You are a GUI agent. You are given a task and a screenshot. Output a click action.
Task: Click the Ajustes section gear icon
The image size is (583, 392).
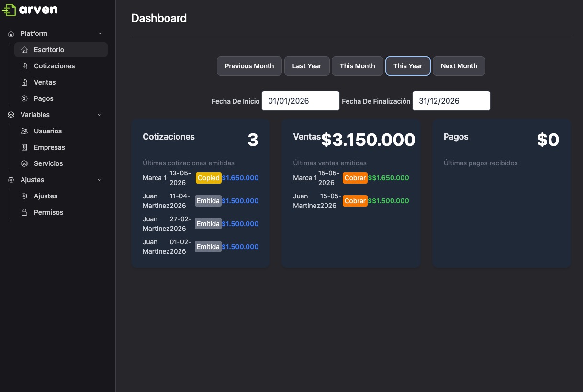[11, 180]
